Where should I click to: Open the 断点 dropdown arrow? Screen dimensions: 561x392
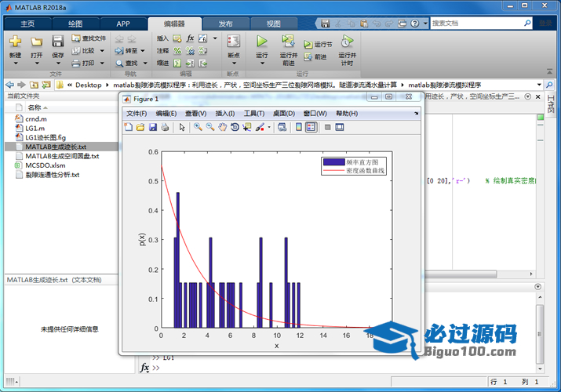coord(234,64)
